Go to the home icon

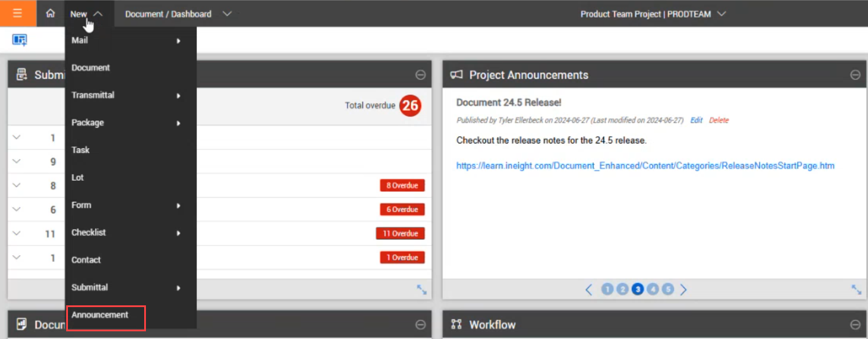(x=50, y=14)
